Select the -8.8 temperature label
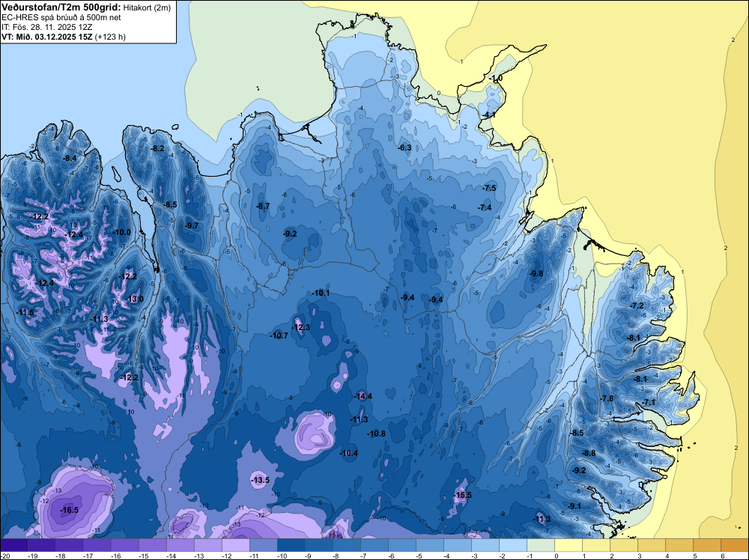This screenshot has height=560, width=749. pos(589,454)
